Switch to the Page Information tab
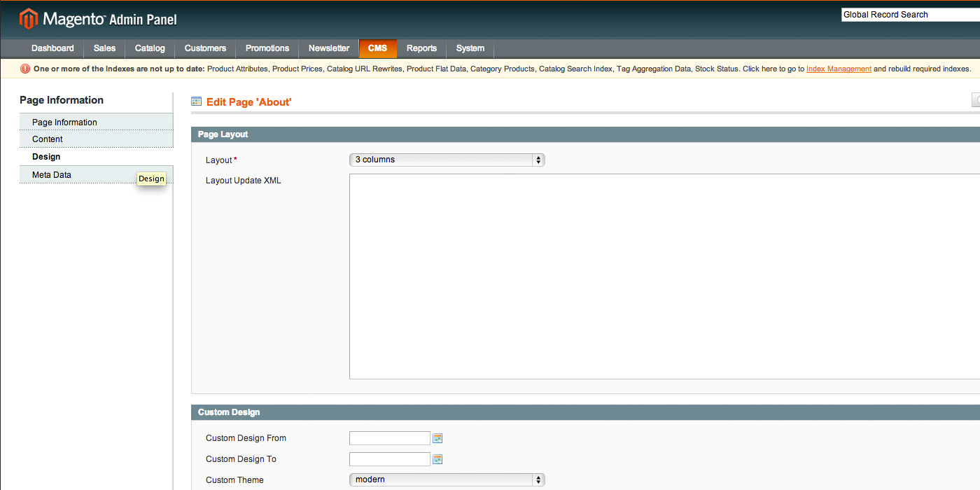This screenshot has width=980, height=490. pyautogui.click(x=96, y=122)
